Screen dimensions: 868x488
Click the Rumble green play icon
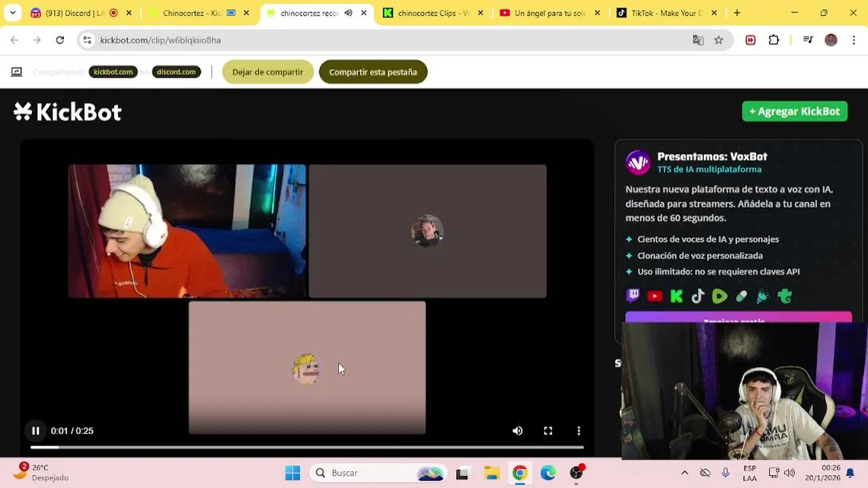point(719,296)
